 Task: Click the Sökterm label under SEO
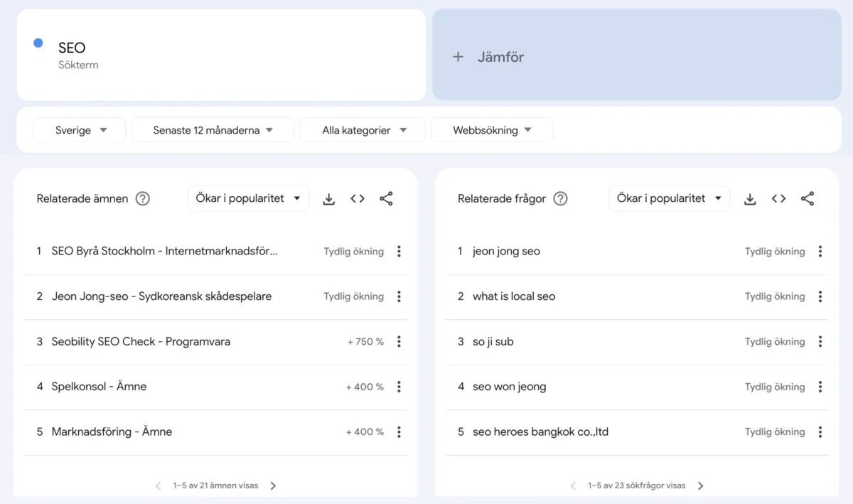point(78,65)
